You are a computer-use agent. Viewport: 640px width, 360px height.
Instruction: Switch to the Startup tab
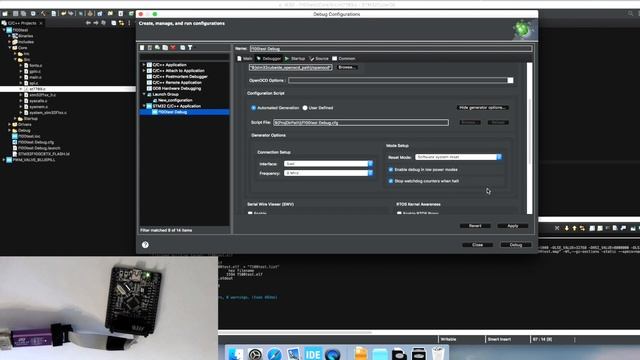295,59
